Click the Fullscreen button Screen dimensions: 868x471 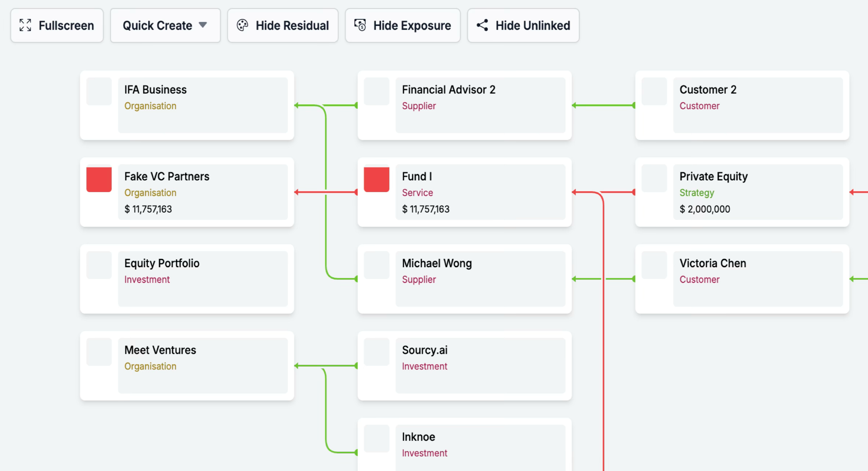tap(57, 25)
